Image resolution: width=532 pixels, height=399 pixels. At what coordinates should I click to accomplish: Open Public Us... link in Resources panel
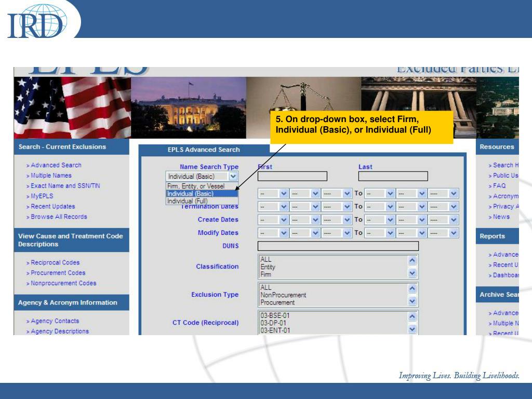506,176
